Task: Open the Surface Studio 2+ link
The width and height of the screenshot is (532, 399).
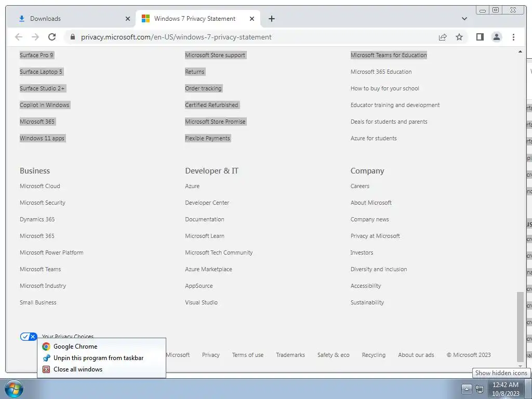Action: pyautogui.click(x=42, y=88)
